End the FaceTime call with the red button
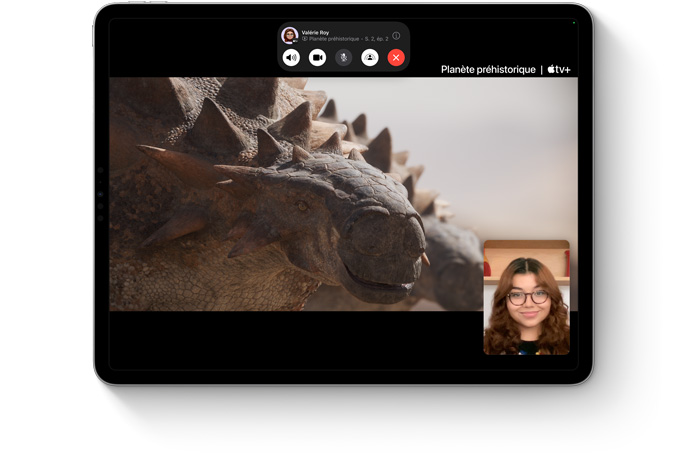The height and width of the screenshot is (453, 682). click(x=396, y=57)
